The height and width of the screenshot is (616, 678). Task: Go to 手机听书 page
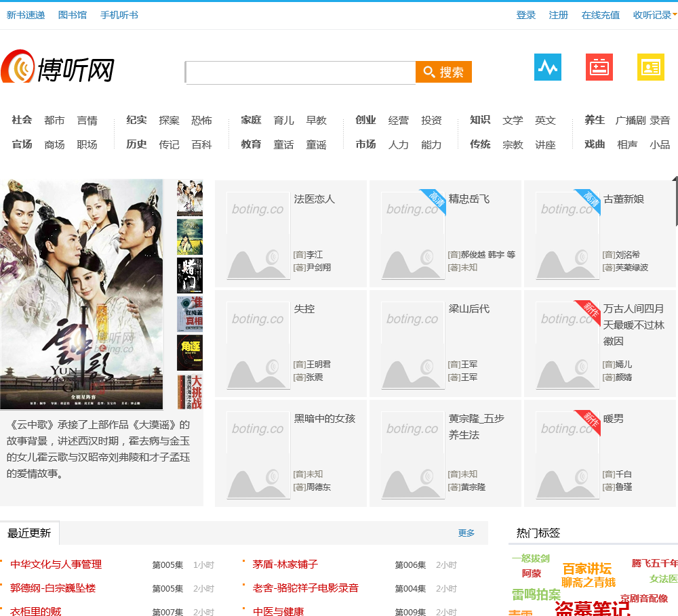point(119,15)
